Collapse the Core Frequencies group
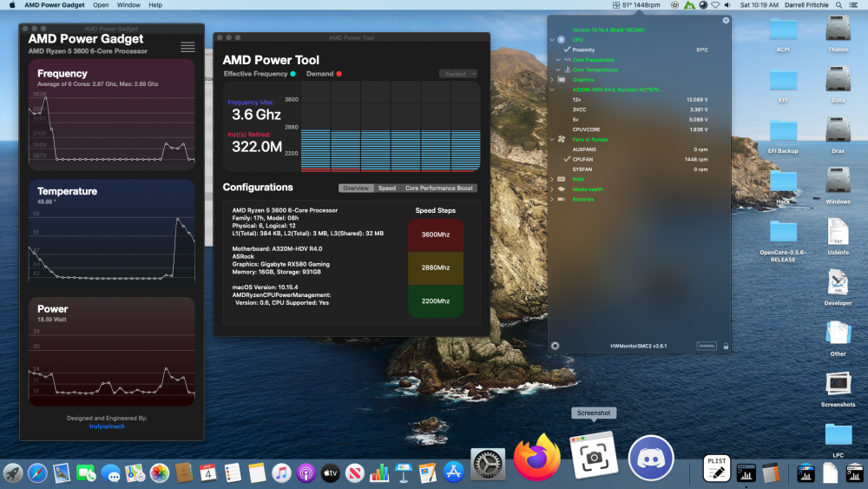The image size is (868, 489). tap(558, 60)
